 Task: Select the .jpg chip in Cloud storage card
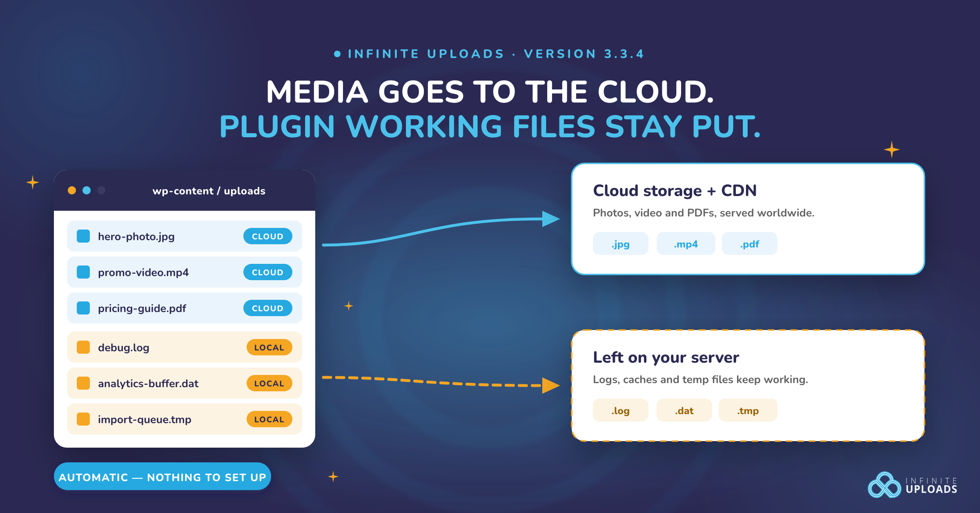pyautogui.click(x=621, y=243)
